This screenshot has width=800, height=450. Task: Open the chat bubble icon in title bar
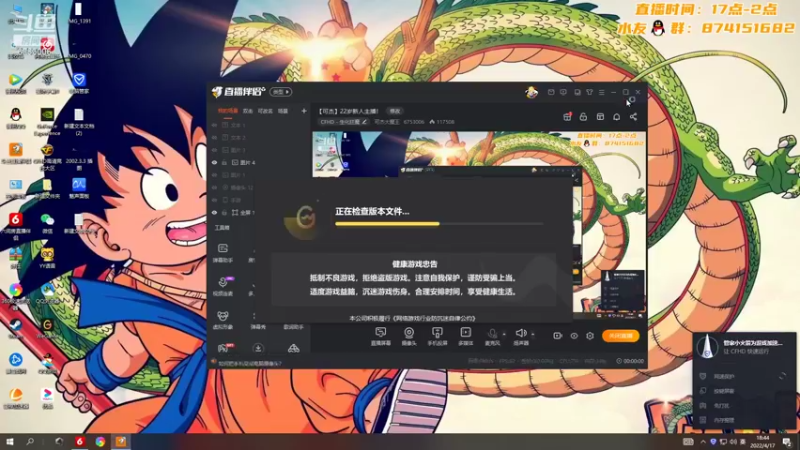(x=563, y=92)
